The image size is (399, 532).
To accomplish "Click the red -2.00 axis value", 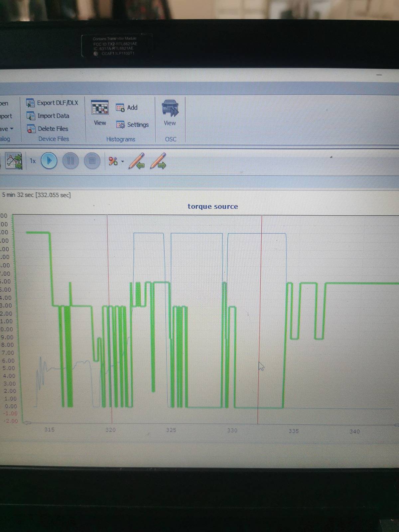I will (11, 421).
